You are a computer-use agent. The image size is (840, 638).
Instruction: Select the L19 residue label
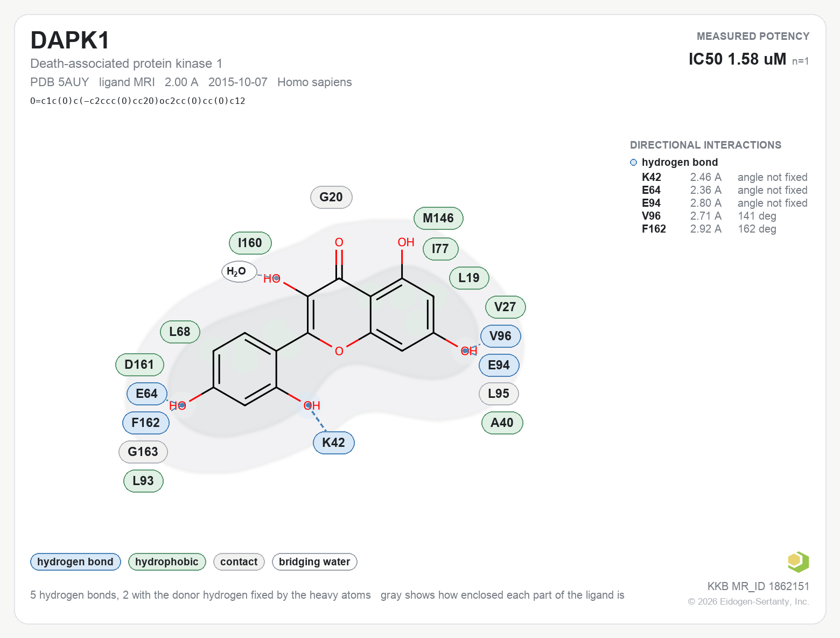[469, 278]
